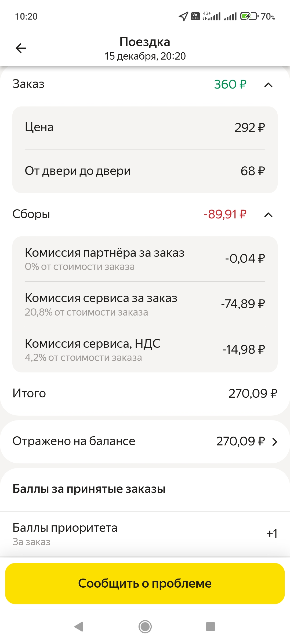Viewport: 290px width, 644px height.
Task: Tap the Заказ 360 ₽ amount
Action: (230, 85)
